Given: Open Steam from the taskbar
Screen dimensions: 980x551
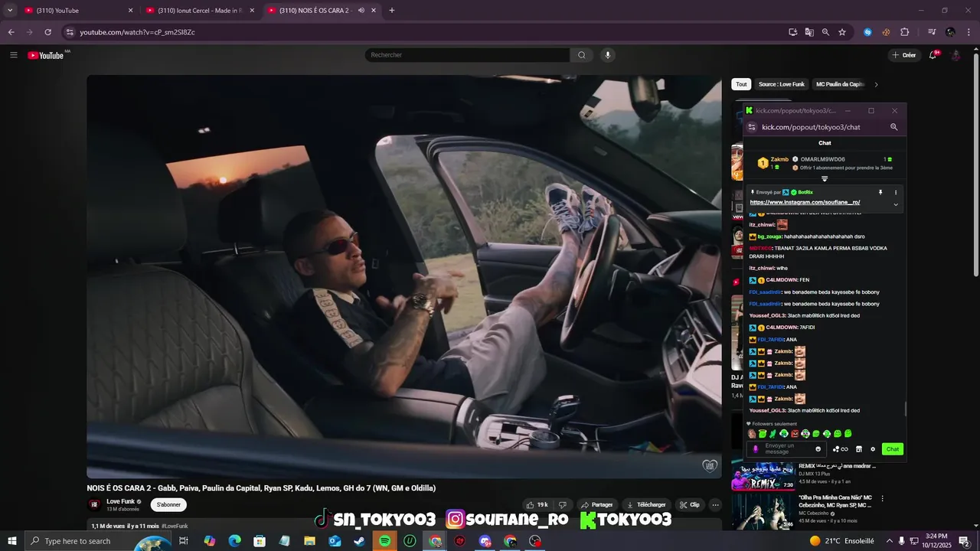Looking at the screenshot, I should (x=360, y=541).
